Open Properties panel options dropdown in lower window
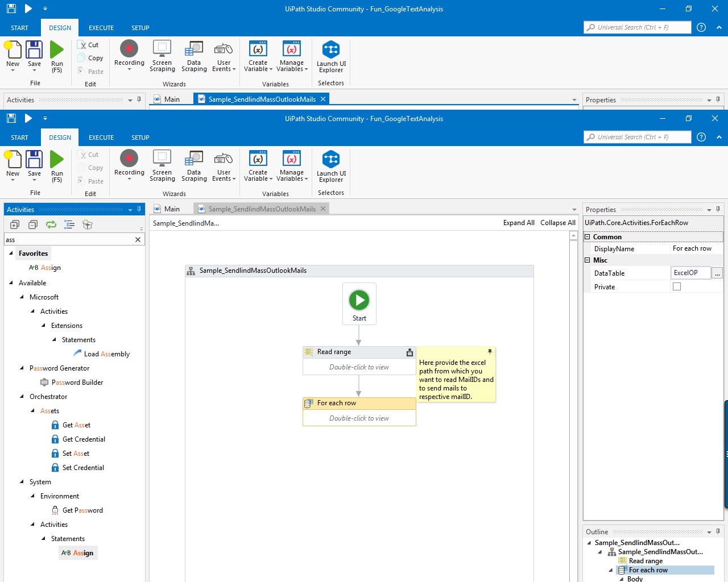Image resolution: width=728 pixels, height=582 pixels. pyautogui.click(x=709, y=210)
